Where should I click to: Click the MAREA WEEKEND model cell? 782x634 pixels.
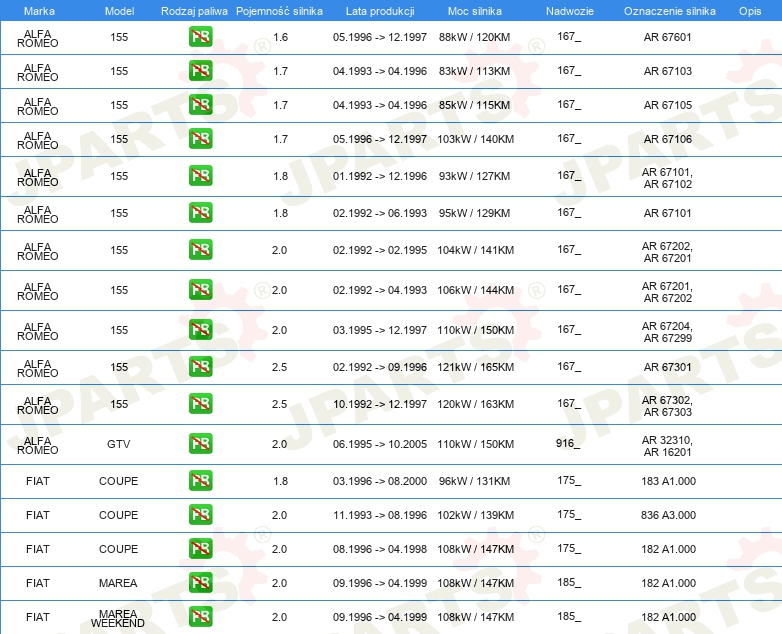(x=118, y=619)
